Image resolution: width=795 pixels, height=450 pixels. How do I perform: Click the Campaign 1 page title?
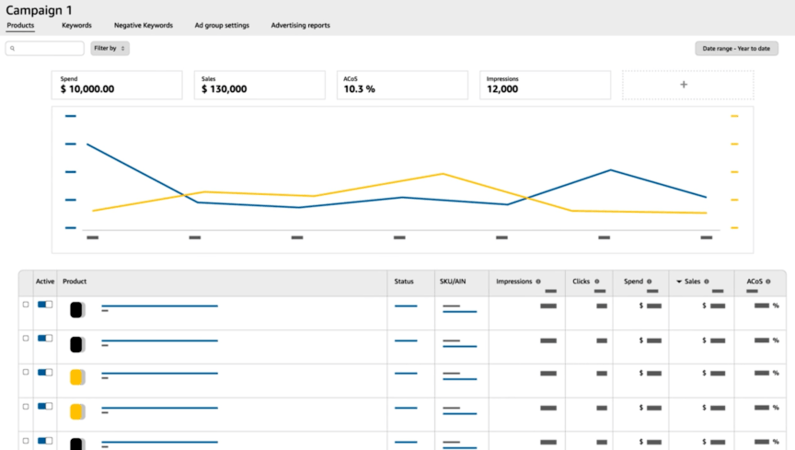(39, 10)
